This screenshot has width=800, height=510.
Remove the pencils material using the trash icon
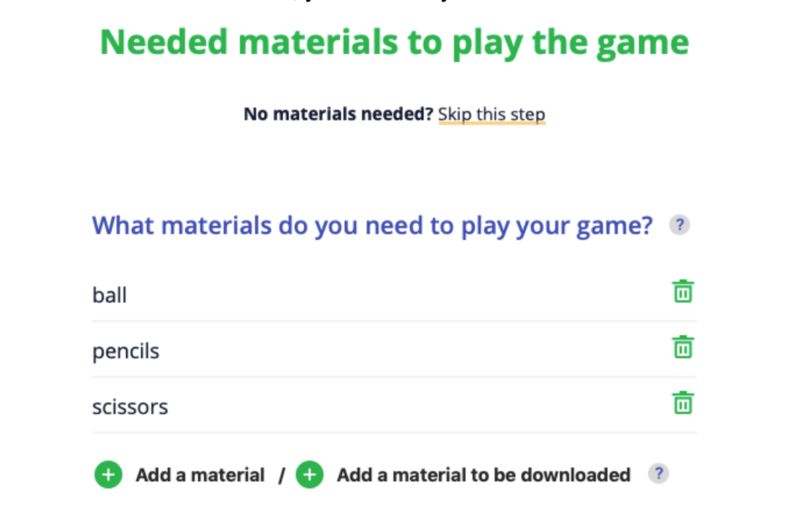(683, 348)
